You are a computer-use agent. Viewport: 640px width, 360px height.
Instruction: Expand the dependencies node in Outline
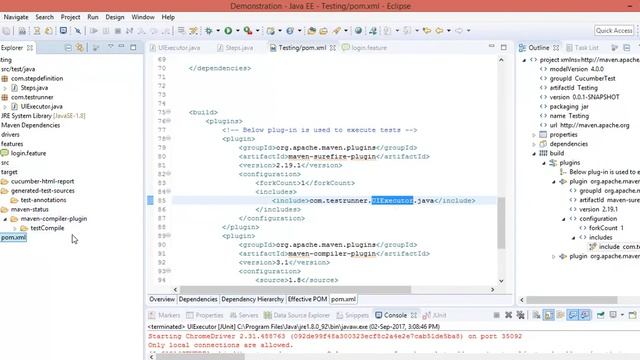click(534, 144)
